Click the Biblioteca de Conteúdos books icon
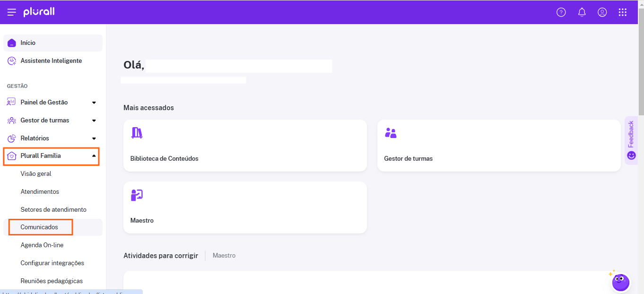The image size is (644, 294). coord(137,133)
